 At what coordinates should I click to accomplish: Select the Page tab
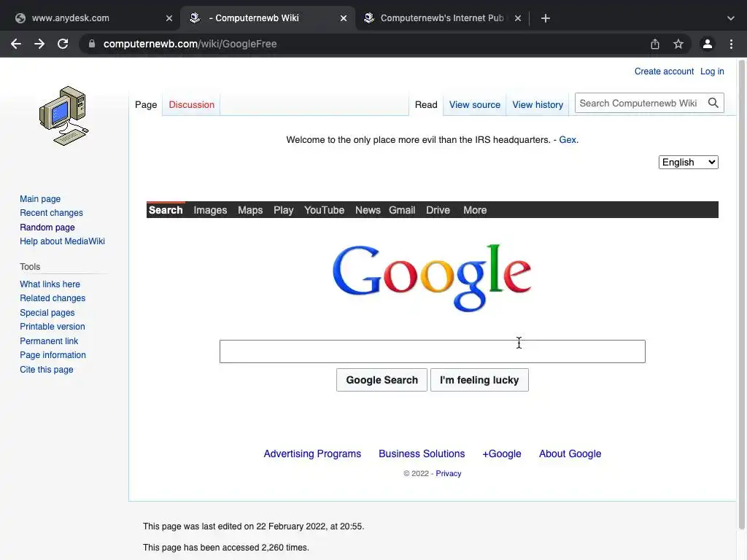(146, 105)
